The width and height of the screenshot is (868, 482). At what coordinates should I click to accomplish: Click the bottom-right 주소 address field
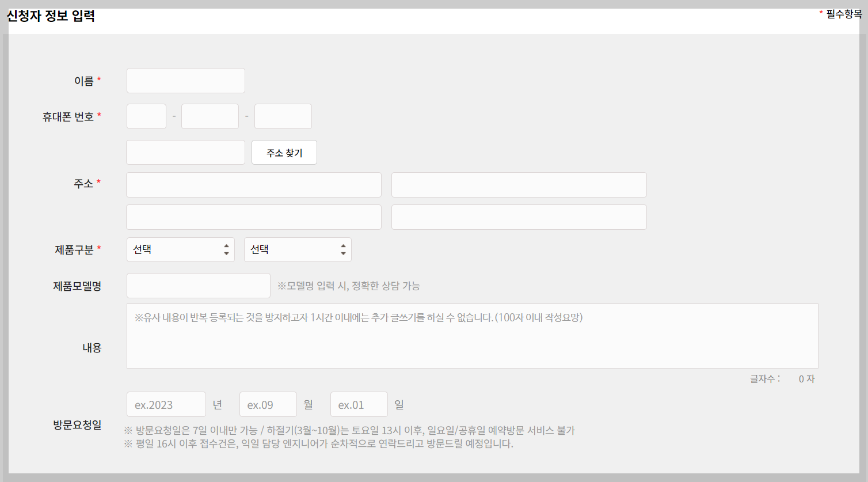(519, 217)
